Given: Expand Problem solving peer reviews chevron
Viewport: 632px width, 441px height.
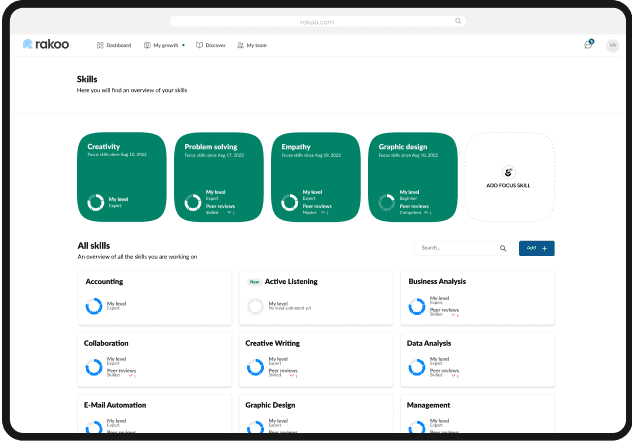Looking at the screenshot, I should tap(229, 212).
